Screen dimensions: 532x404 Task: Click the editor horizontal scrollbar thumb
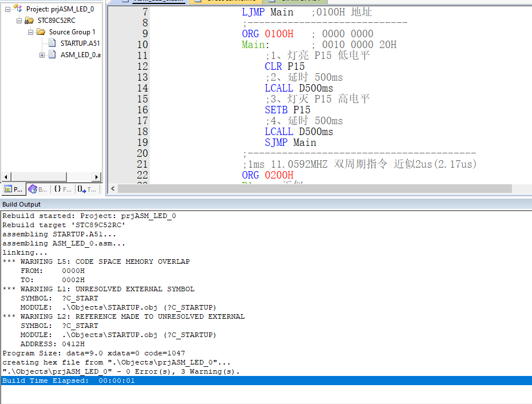315,189
